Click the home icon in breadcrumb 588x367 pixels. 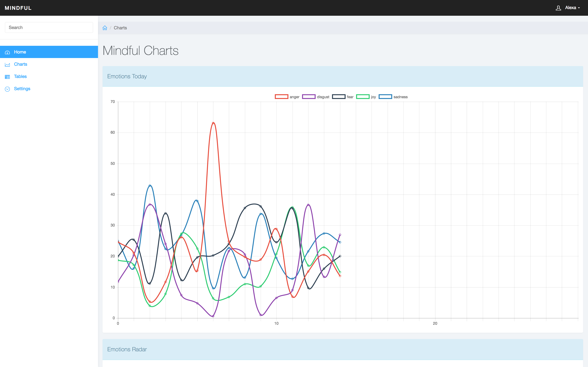click(x=105, y=28)
